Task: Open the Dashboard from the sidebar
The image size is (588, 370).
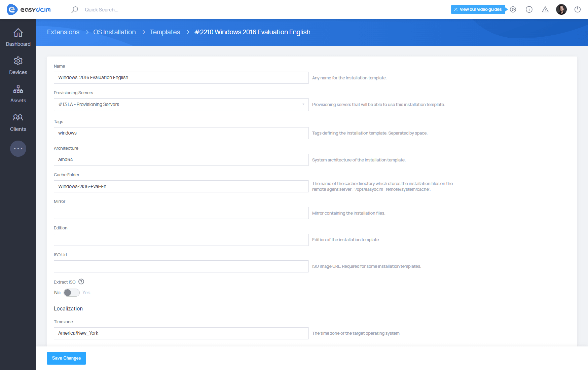Action: coord(18,37)
